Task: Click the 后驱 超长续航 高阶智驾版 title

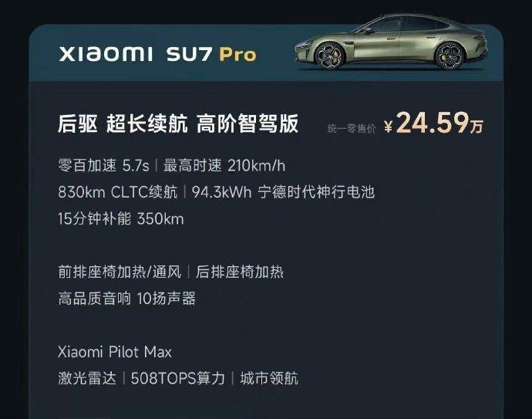Action: [178, 123]
